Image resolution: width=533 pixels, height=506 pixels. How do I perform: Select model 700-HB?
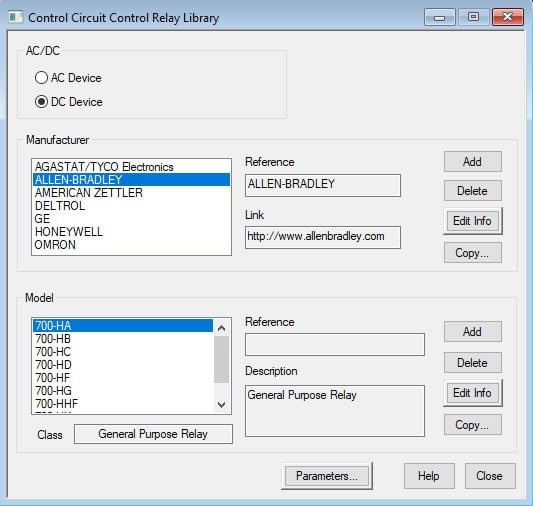[123, 338]
